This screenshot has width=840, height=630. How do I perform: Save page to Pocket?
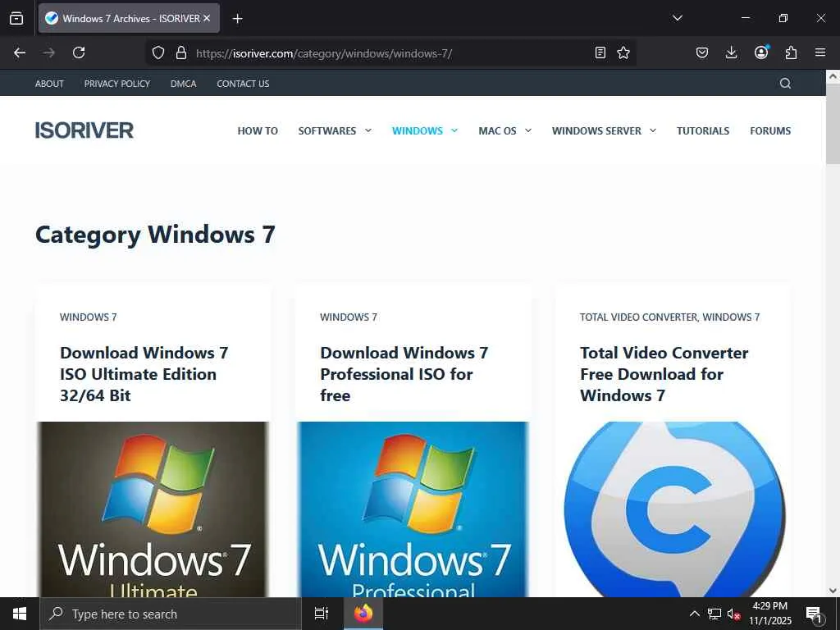click(x=702, y=52)
